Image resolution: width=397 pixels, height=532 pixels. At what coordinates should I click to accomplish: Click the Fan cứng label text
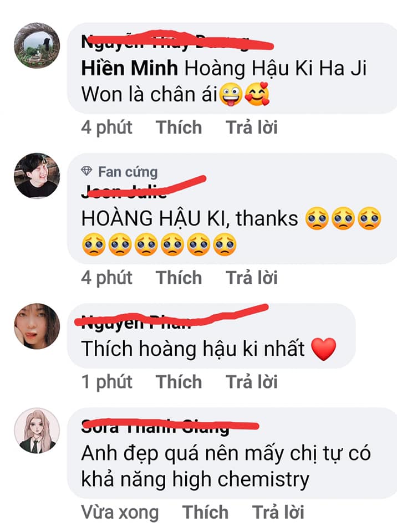coord(128,172)
